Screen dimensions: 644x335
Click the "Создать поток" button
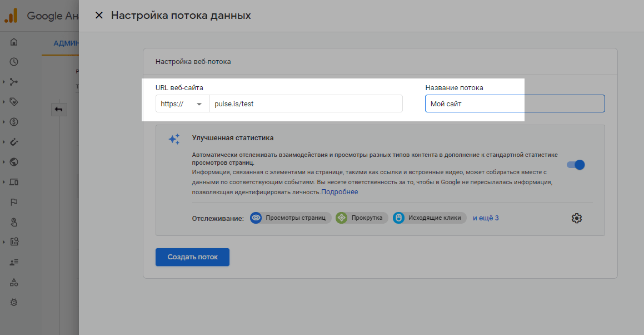tap(192, 257)
